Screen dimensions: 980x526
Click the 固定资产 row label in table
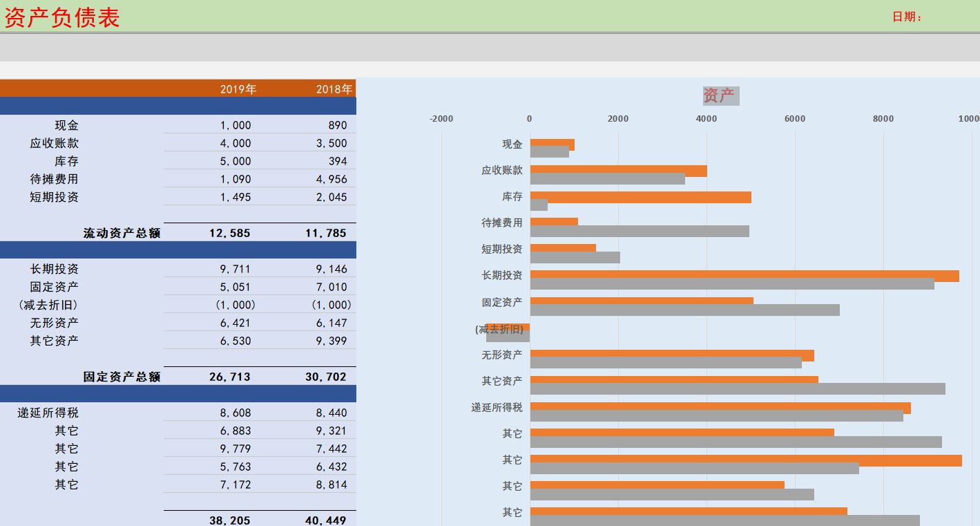pyautogui.click(x=55, y=287)
